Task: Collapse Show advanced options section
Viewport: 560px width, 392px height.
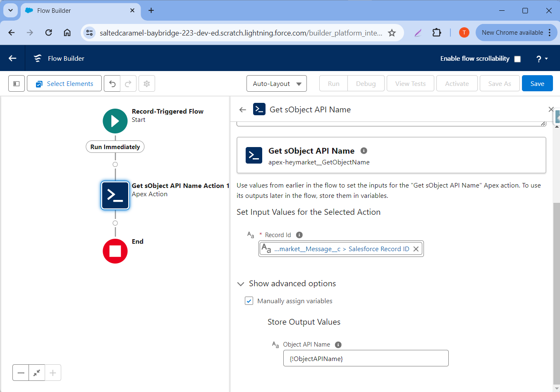Action: coord(240,284)
